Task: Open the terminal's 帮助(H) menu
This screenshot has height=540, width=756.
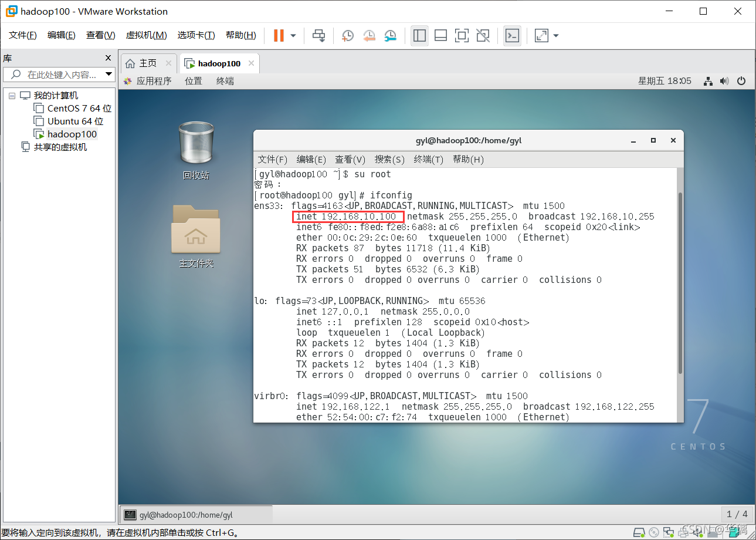Action: click(468, 160)
